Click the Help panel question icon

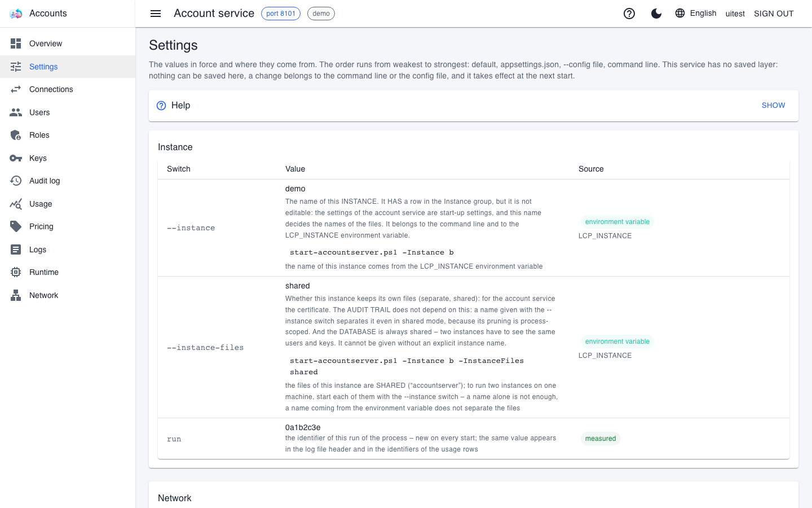[x=161, y=106]
